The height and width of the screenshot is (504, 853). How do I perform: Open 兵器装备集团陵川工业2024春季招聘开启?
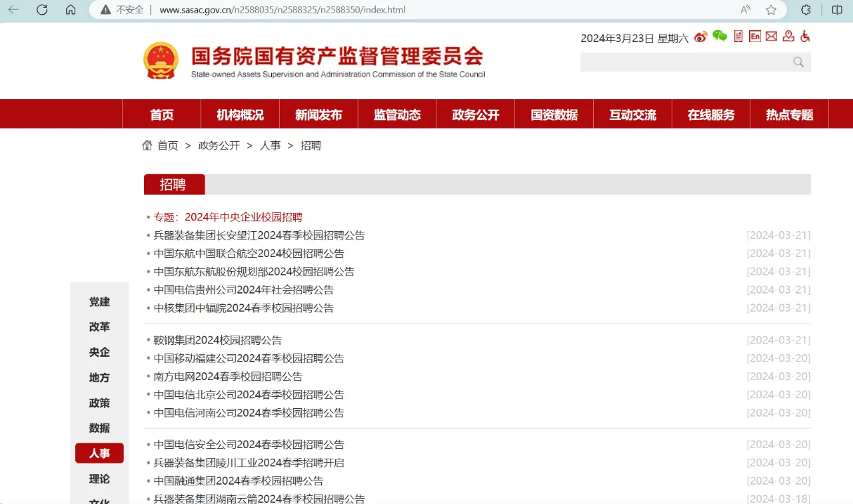[249, 463]
